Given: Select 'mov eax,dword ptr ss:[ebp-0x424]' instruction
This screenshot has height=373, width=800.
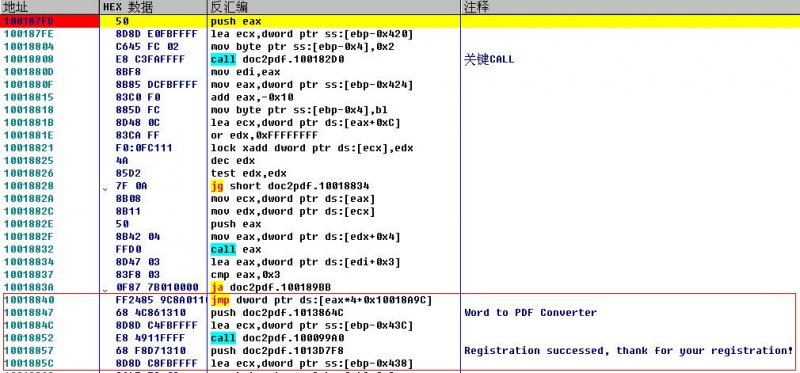Looking at the screenshot, I should point(311,85).
